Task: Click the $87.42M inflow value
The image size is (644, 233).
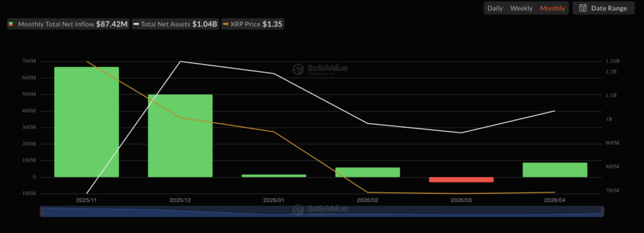Action: (112, 25)
